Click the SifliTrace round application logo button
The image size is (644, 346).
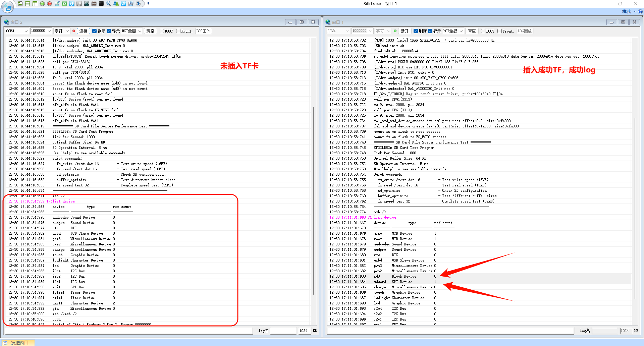coord(8,7)
